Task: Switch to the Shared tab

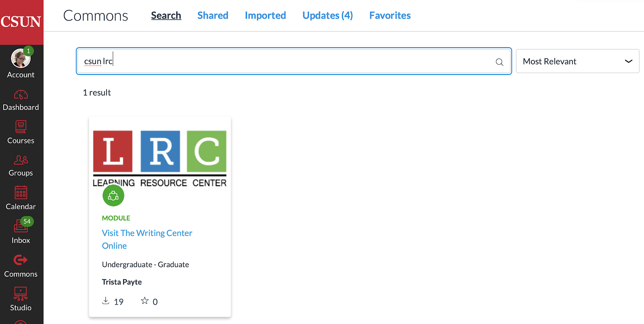Action: coord(213,15)
